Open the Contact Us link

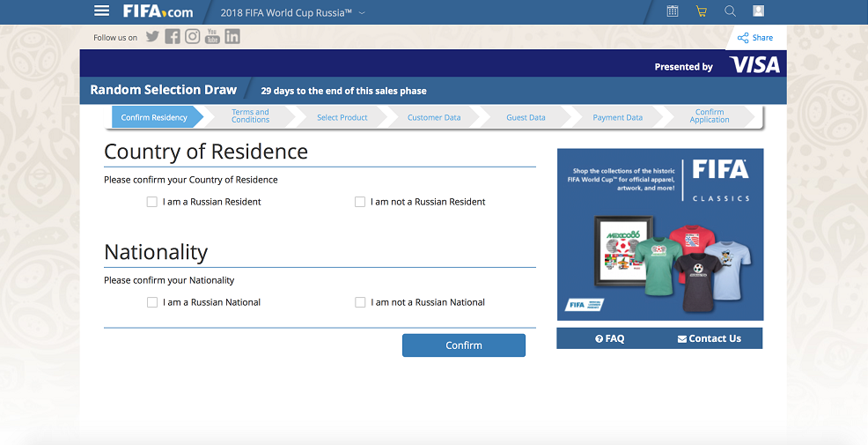coord(710,338)
